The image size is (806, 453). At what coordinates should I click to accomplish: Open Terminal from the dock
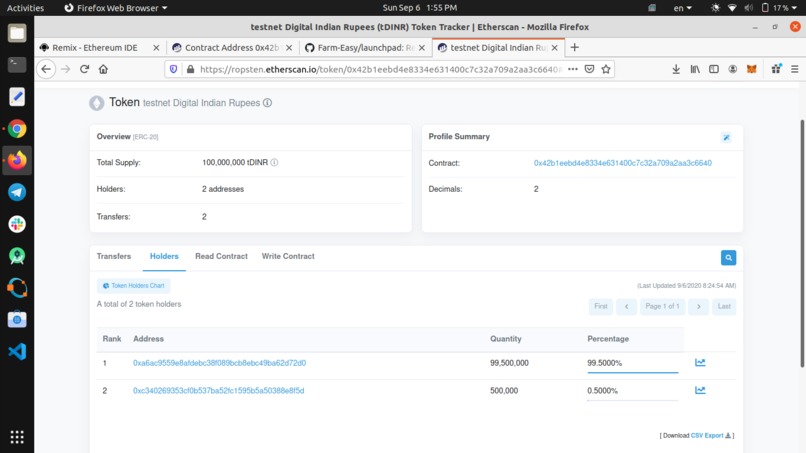17,65
